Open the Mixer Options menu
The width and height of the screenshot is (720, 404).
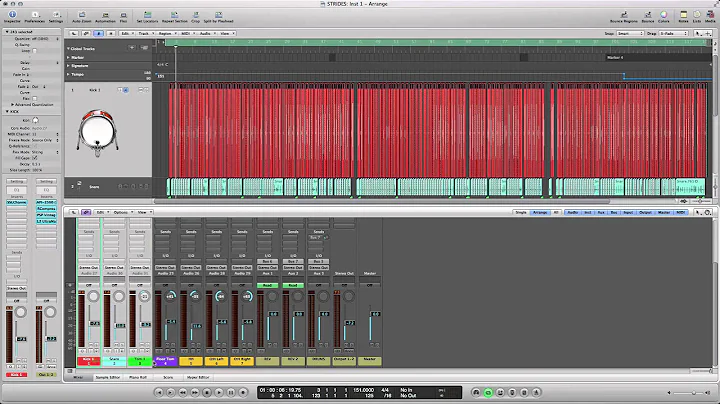coord(123,213)
